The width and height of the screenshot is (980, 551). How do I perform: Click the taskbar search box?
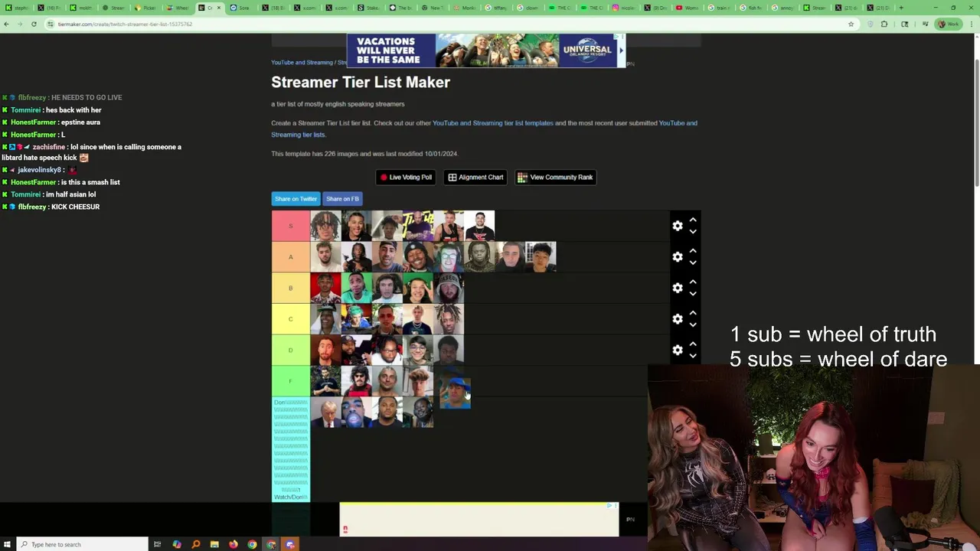[x=82, y=544]
